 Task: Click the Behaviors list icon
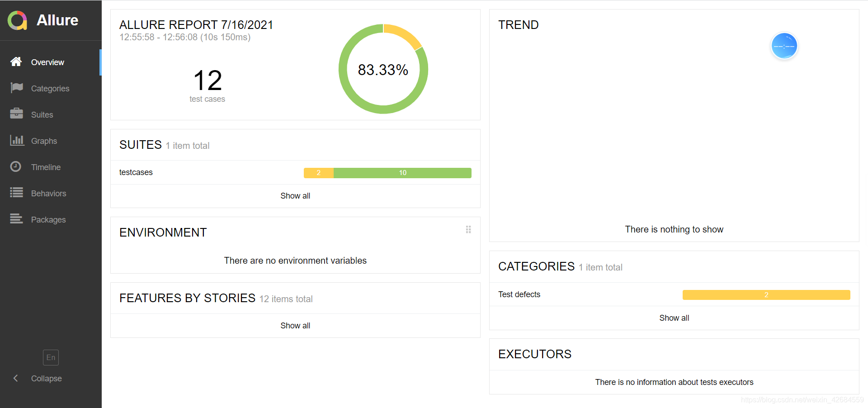(17, 193)
